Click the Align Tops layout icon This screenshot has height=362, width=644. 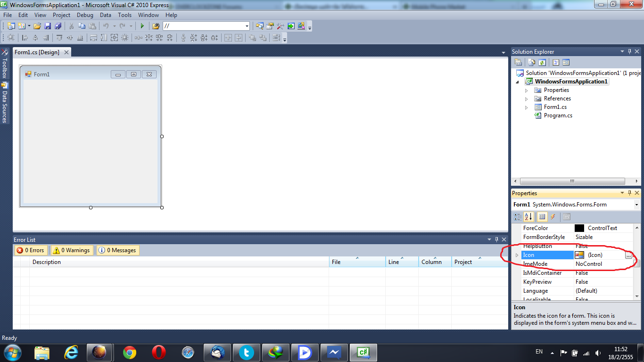pos(59,38)
